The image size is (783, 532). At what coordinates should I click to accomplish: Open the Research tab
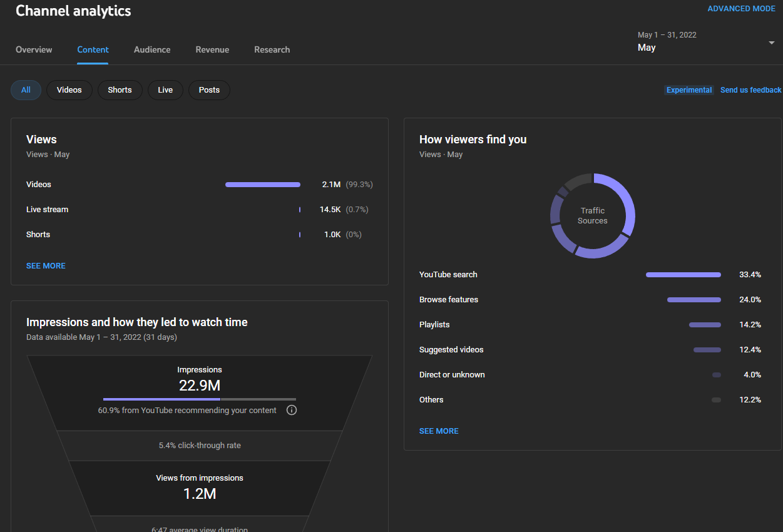tap(272, 49)
